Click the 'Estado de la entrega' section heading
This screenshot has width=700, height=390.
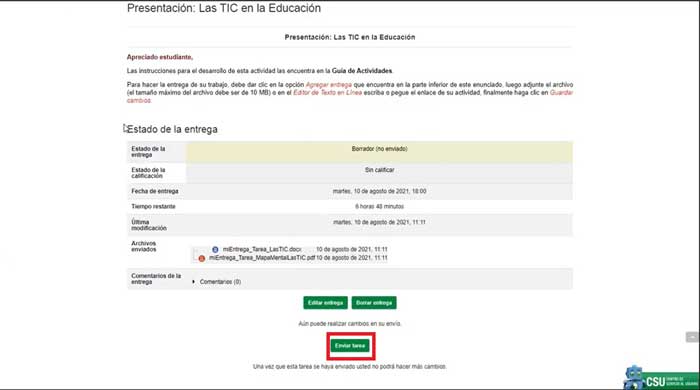pyautogui.click(x=172, y=129)
